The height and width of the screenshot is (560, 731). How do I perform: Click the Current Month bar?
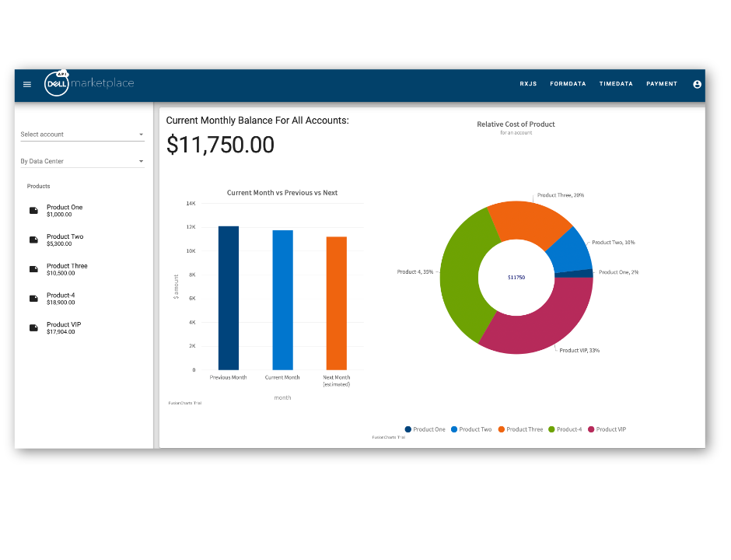click(x=282, y=299)
